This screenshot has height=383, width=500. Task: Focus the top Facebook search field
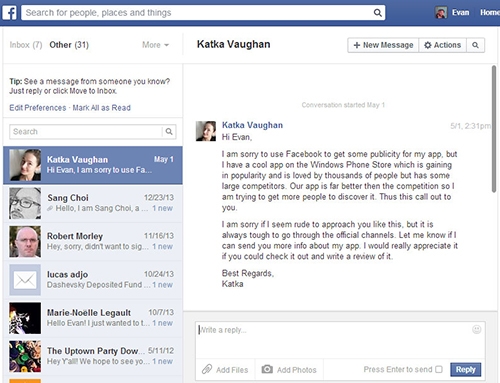[x=203, y=13]
